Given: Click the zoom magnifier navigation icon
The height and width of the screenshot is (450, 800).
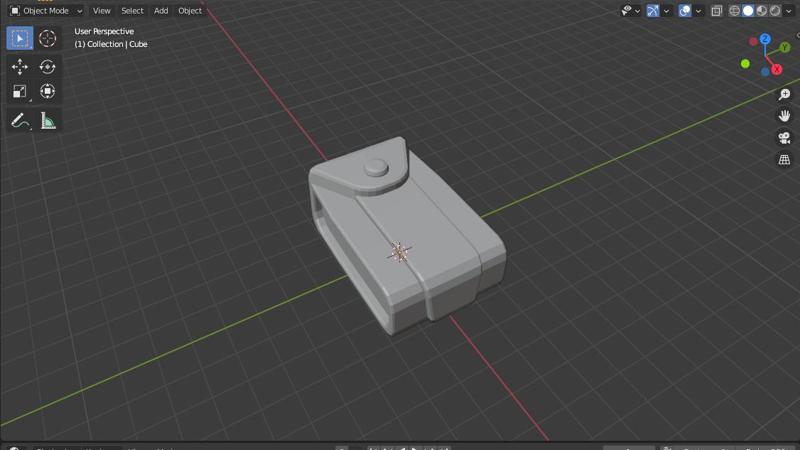Looking at the screenshot, I should click(784, 94).
